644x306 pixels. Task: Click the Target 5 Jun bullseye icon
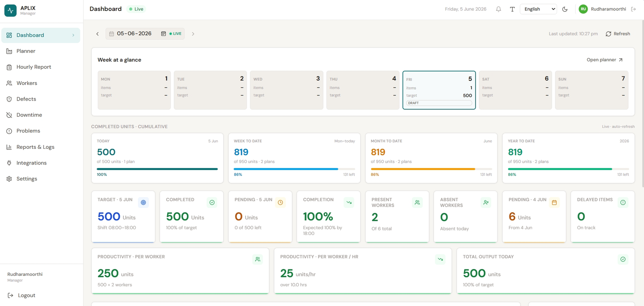tap(143, 203)
